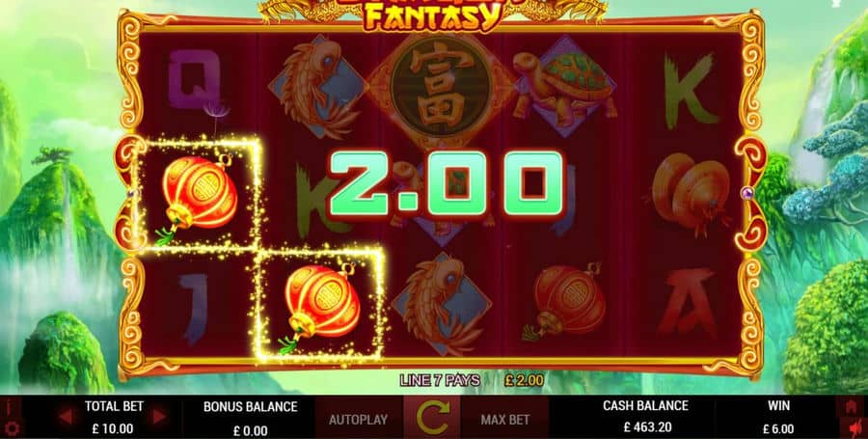Click the purple Q symbol
The image size is (868, 439).
(x=192, y=77)
